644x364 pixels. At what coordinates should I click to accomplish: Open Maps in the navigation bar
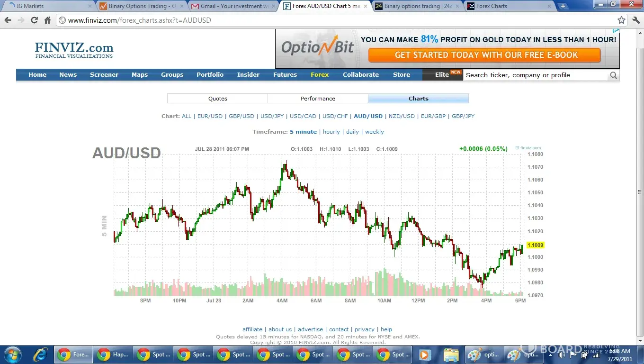point(140,74)
